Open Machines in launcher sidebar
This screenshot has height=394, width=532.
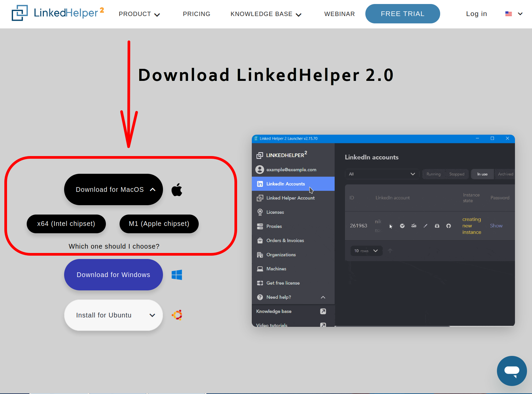click(x=293, y=269)
